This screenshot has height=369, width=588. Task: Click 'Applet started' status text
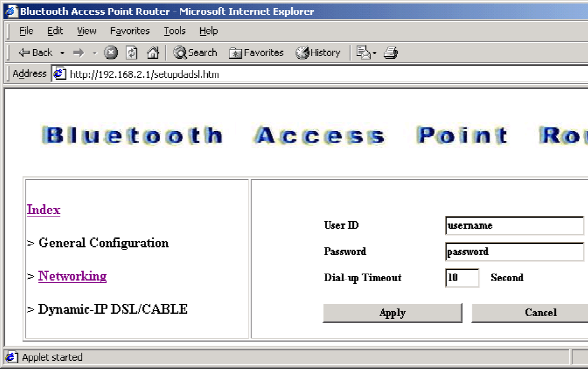pos(52,357)
